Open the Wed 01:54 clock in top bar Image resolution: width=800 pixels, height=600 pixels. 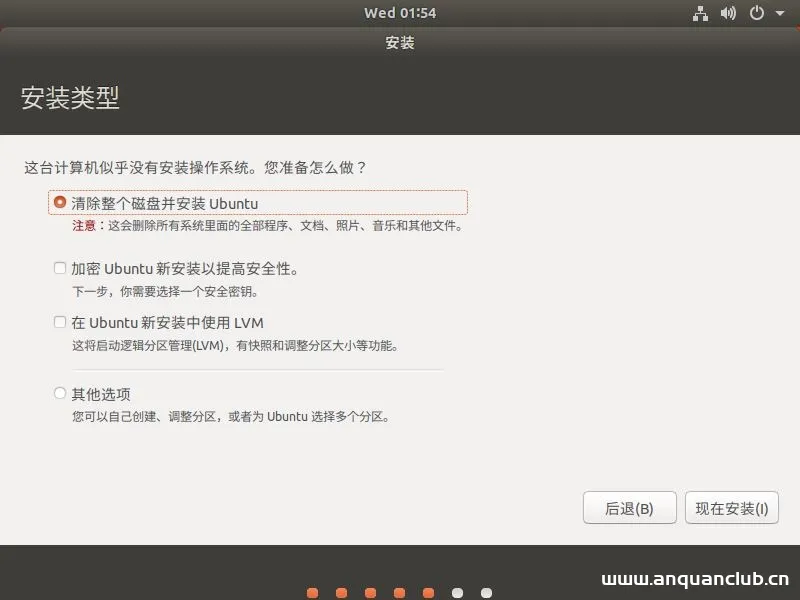tap(400, 13)
